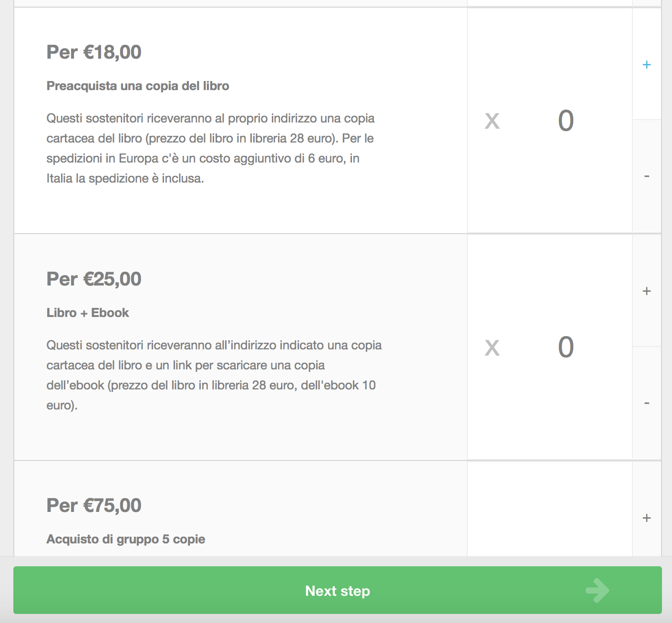Click the arrow icon on Next step

[x=597, y=590]
